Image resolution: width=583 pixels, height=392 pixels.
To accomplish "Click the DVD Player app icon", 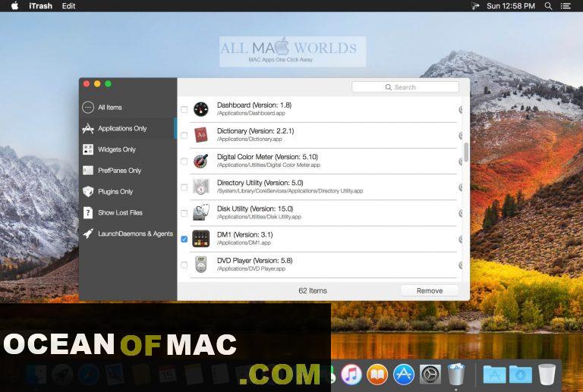I will pos(200,265).
